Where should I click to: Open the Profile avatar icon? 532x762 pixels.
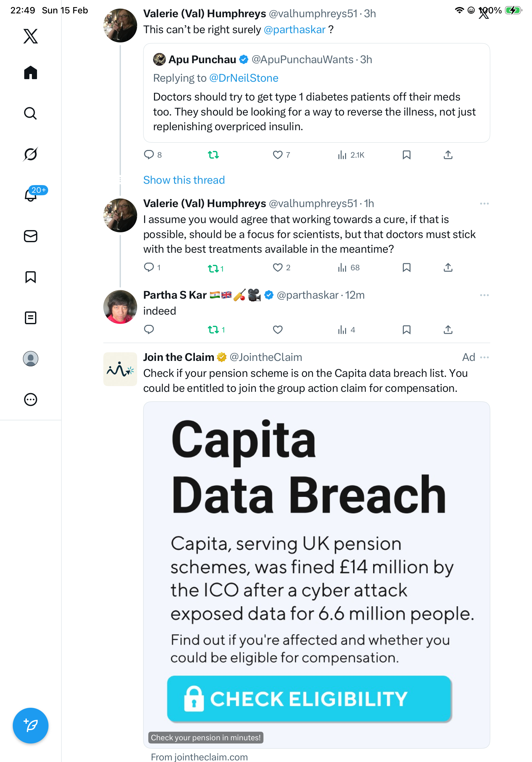point(31,359)
